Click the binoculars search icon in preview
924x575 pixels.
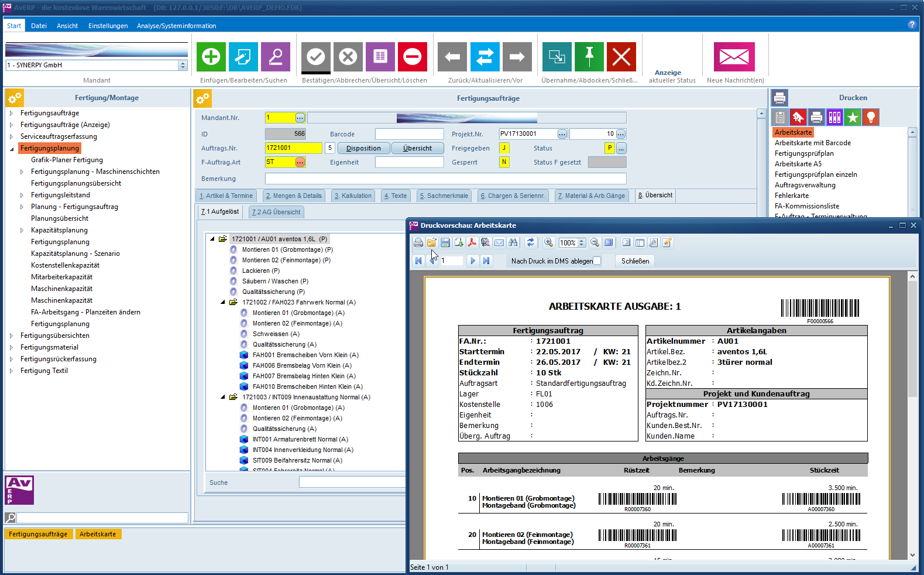(x=513, y=242)
